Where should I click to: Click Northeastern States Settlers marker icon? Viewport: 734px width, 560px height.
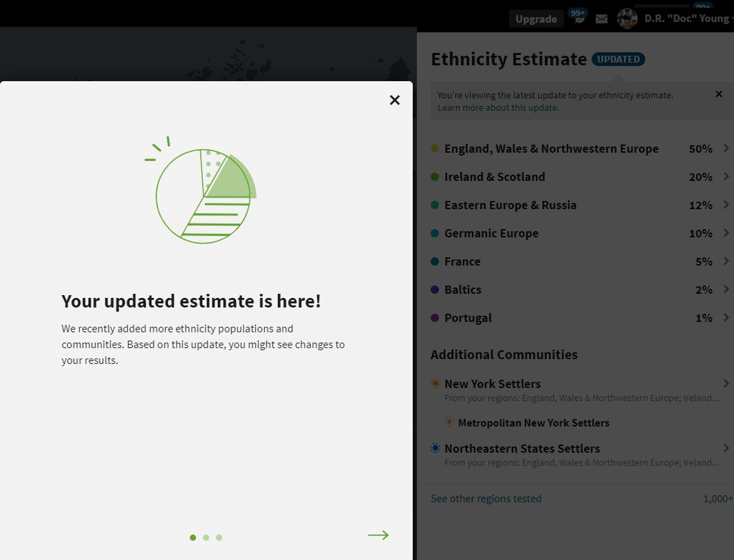point(435,448)
